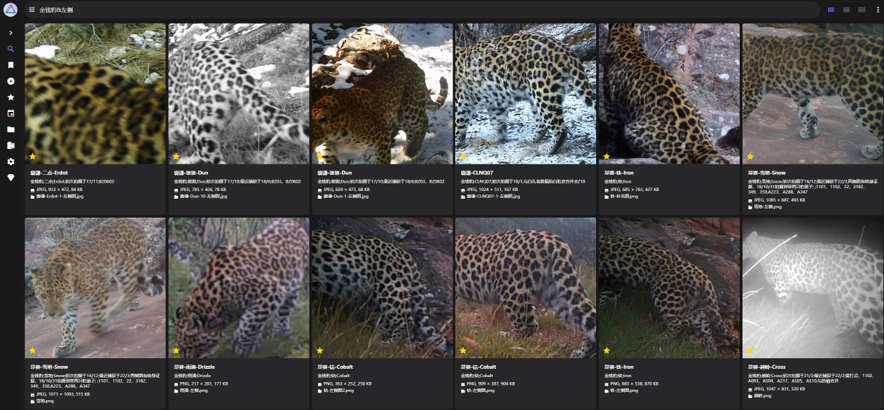Toggle favorite star on the Drizzle photo

[x=176, y=351]
